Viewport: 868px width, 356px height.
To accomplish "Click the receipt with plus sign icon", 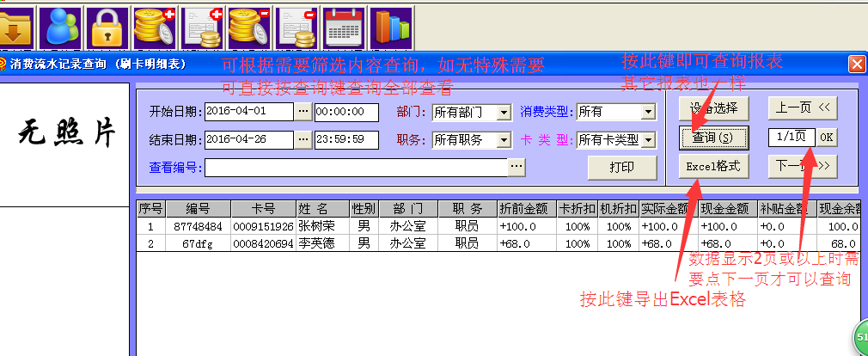I will click(x=201, y=28).
